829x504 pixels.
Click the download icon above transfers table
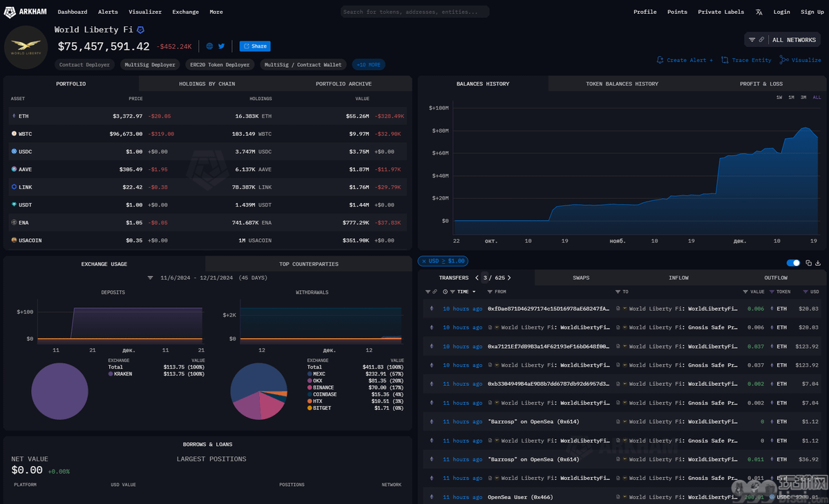click(818, 263)
